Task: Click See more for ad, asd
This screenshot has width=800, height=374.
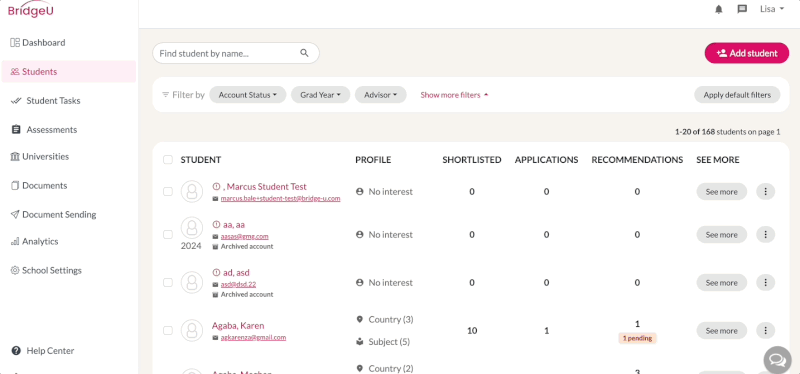Action: pos(721,283)
